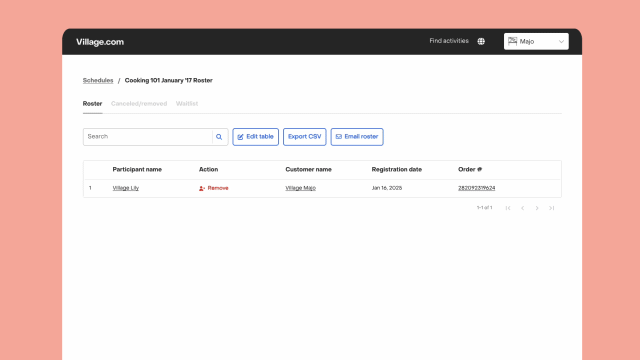Switch to the Roster tab
Image resolution: width=640 pixels, height=360 pixels.
click(x=92, y=104)
